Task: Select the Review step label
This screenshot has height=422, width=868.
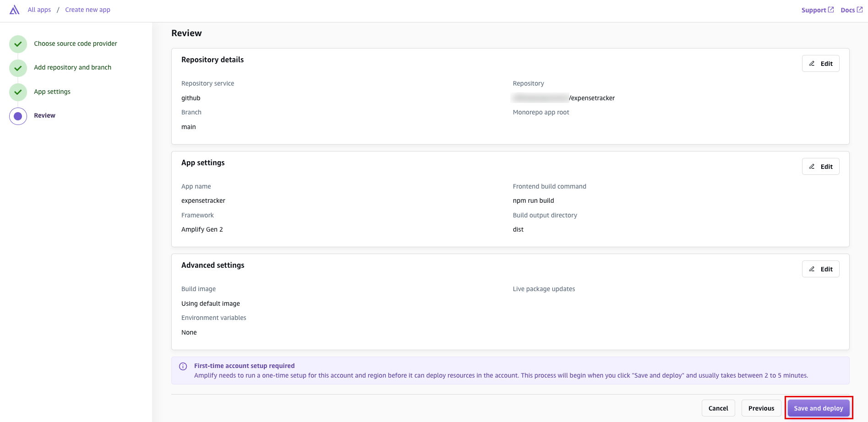Action: pos(44,115)
